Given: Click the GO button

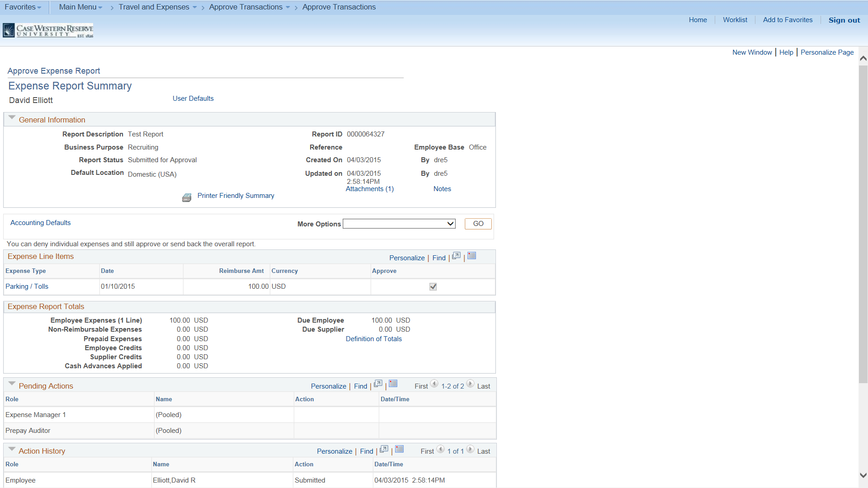Looking at the screenshot, I should click(x=478, y=223).
